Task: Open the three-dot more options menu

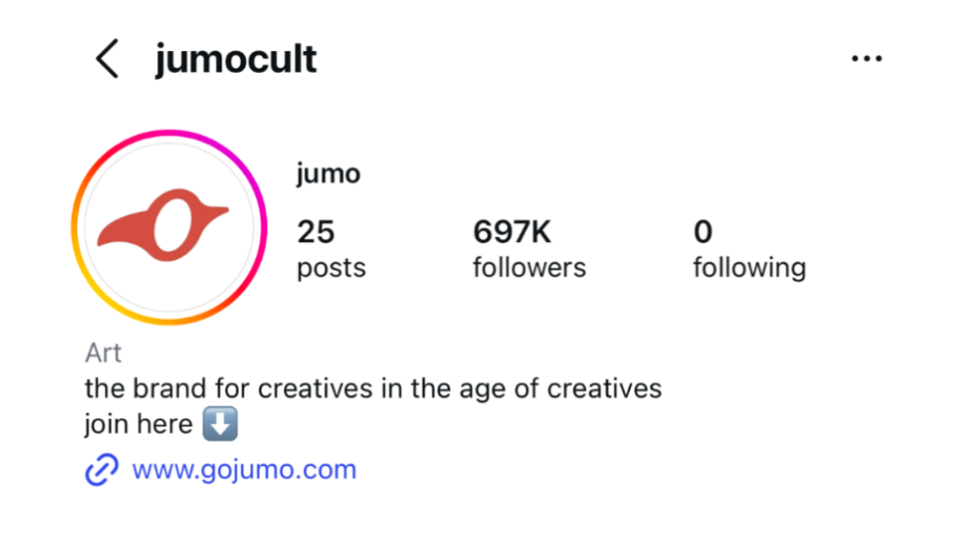Action: coord(866,59)
